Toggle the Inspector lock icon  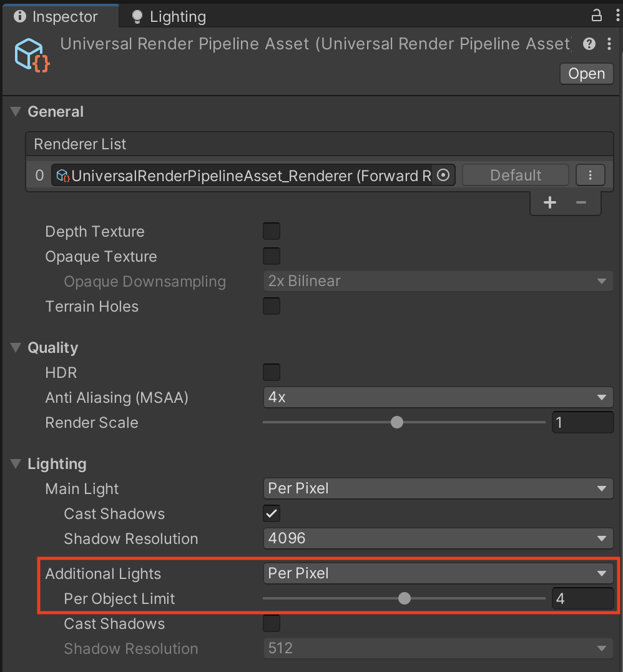(x=596, y=16)
